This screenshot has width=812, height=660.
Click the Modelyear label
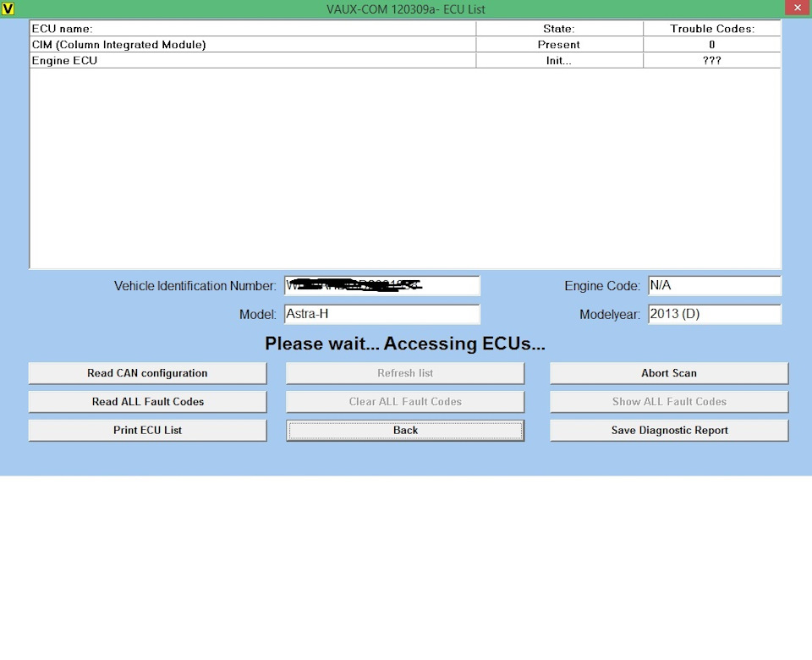610,315
